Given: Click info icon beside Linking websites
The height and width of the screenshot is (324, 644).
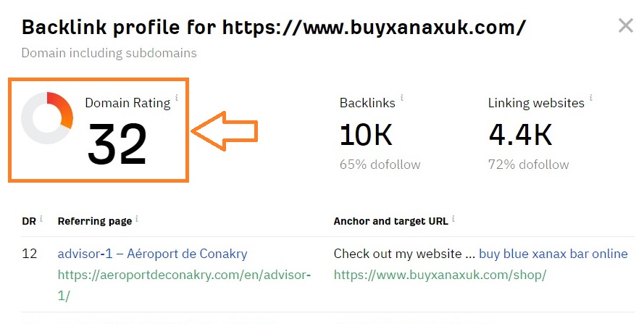Looking at the screenshot, I should point(591,97).
